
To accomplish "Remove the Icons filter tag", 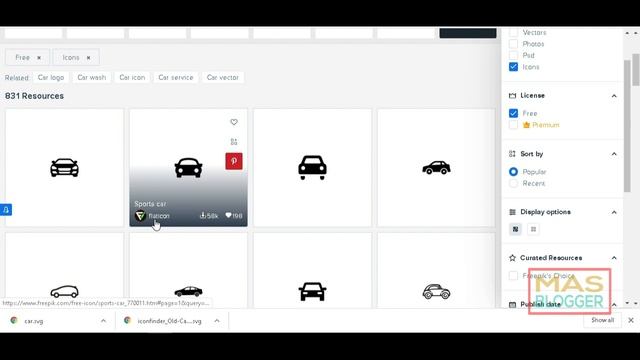I will click(89, 58).
